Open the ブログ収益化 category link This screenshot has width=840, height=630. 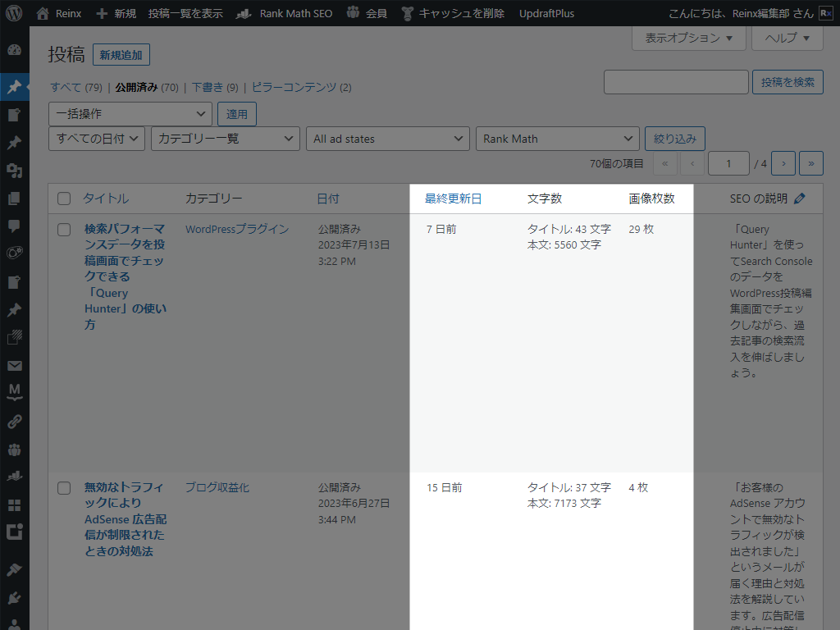[x=217, y=487]
